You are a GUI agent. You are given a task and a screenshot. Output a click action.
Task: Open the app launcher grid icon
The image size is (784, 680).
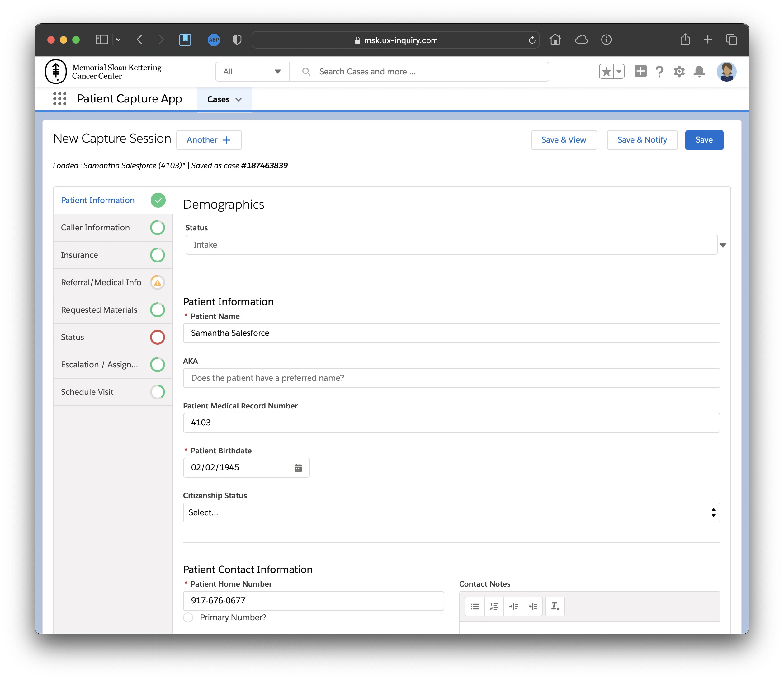(x=59, y=99)
